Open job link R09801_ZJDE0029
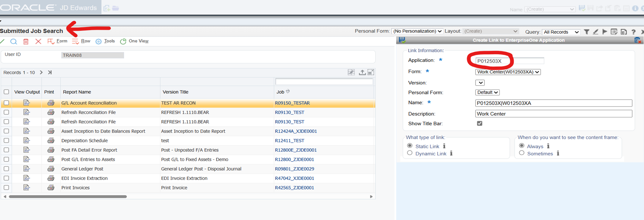The image size is (644, 220). point(295,169)
